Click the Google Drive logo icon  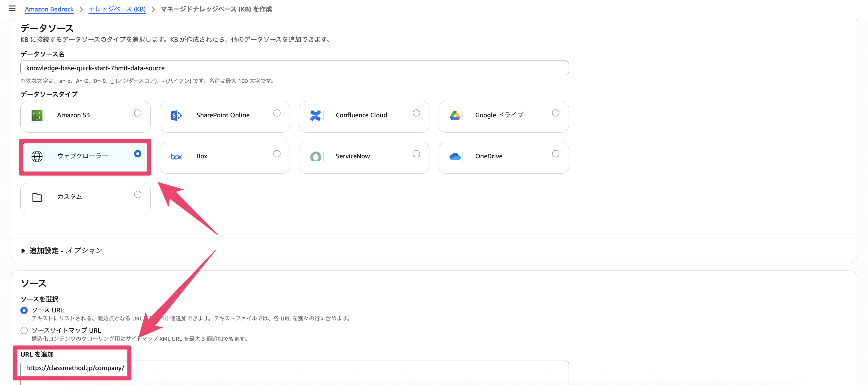455,116
